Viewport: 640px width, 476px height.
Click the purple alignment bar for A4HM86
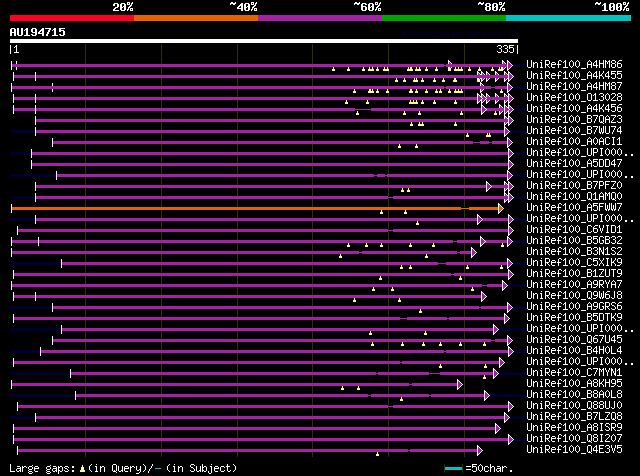point(262,65)
